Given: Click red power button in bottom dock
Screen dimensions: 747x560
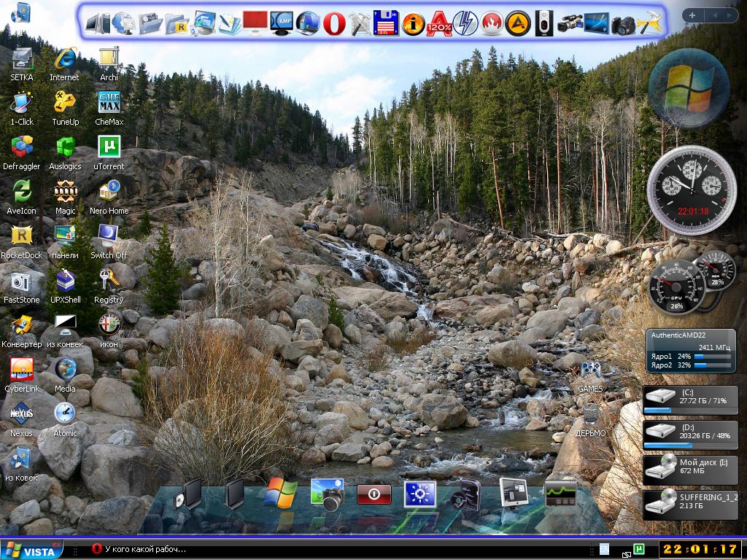Looking at the screenshot, I should [x=374, y=495].
